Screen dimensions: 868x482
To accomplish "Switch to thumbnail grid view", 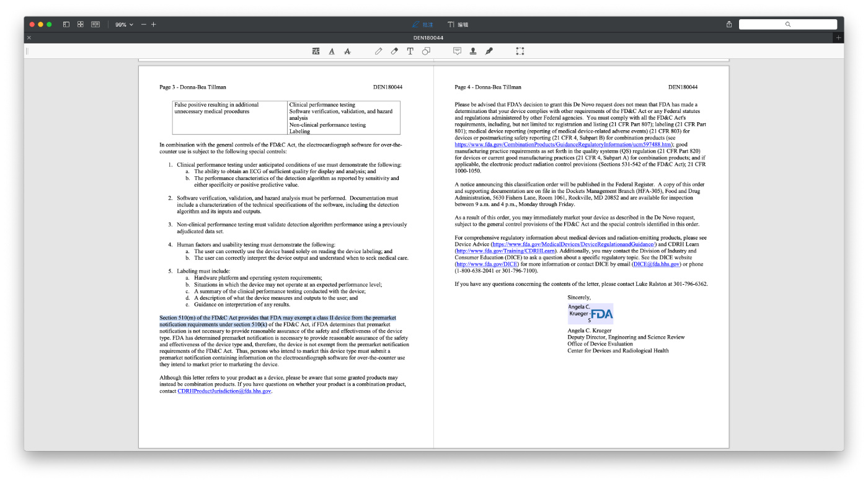I will 81,24.
